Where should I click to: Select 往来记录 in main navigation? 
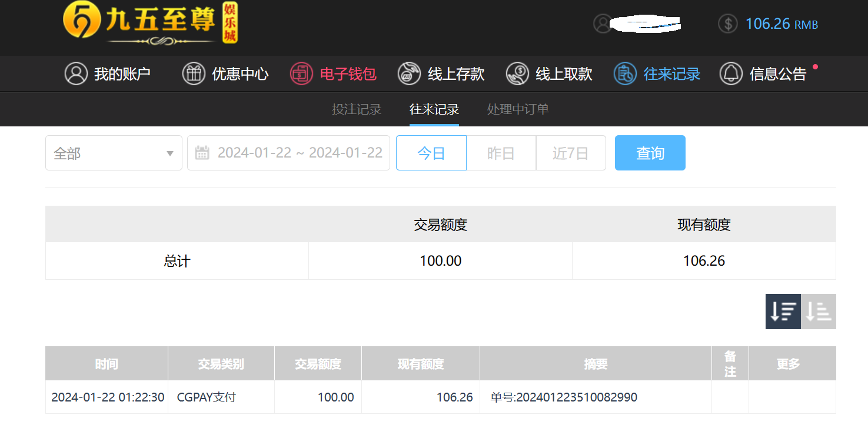pos(657,74)
